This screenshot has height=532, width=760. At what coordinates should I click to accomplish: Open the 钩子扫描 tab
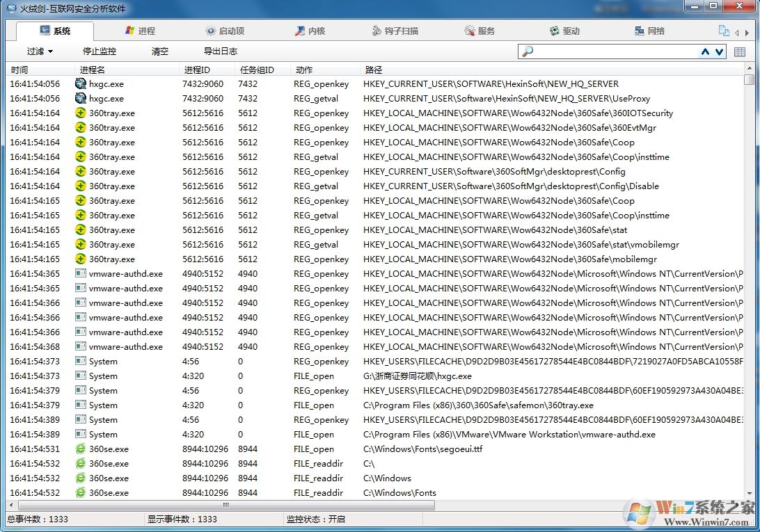[x=395, y=31]
